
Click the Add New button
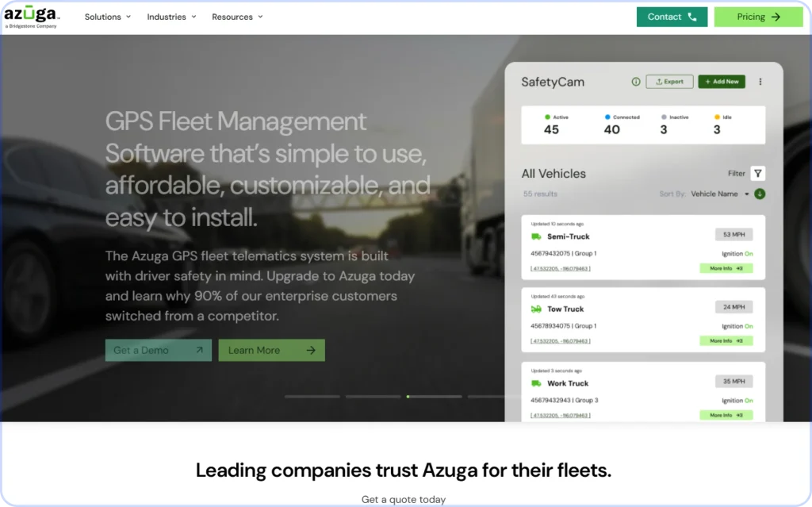(722, 82)
